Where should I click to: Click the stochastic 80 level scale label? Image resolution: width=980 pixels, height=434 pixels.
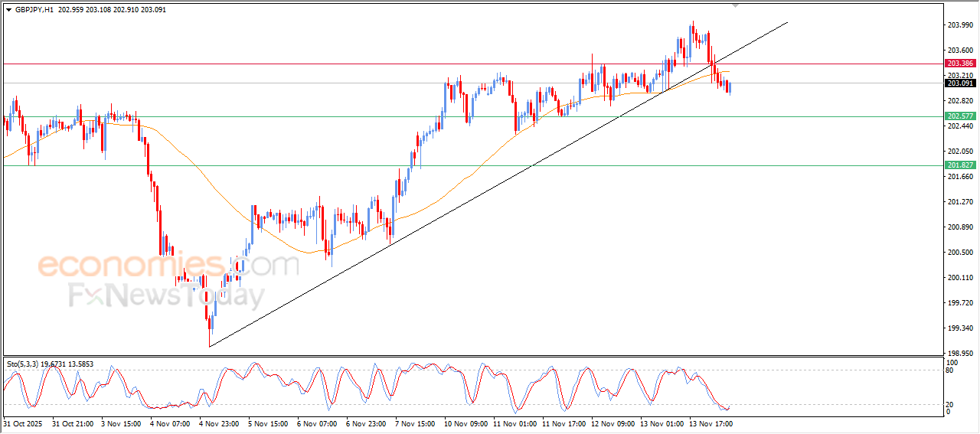point(950,370)
